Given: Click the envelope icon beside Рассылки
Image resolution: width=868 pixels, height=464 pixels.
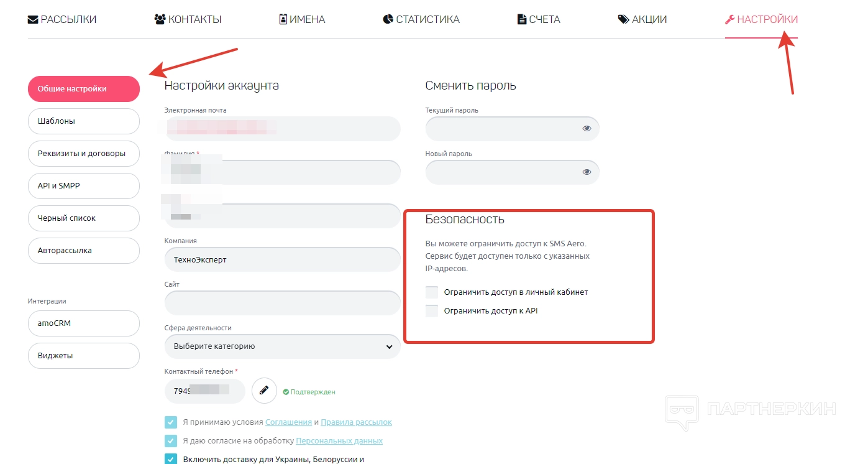Looking at the screenshot, I should tap(33, 20).
